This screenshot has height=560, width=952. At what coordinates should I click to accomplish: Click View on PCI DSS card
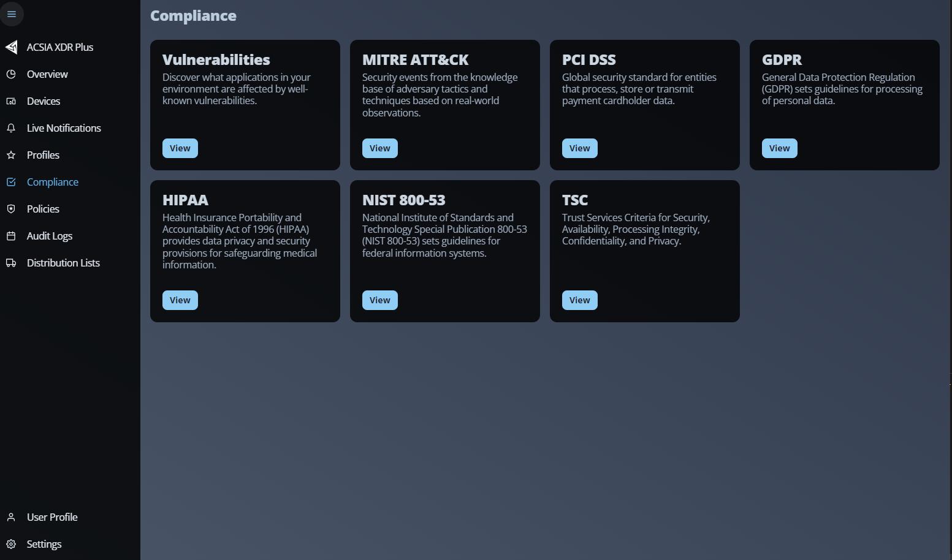pyautogui.click(x=580, y=148)
